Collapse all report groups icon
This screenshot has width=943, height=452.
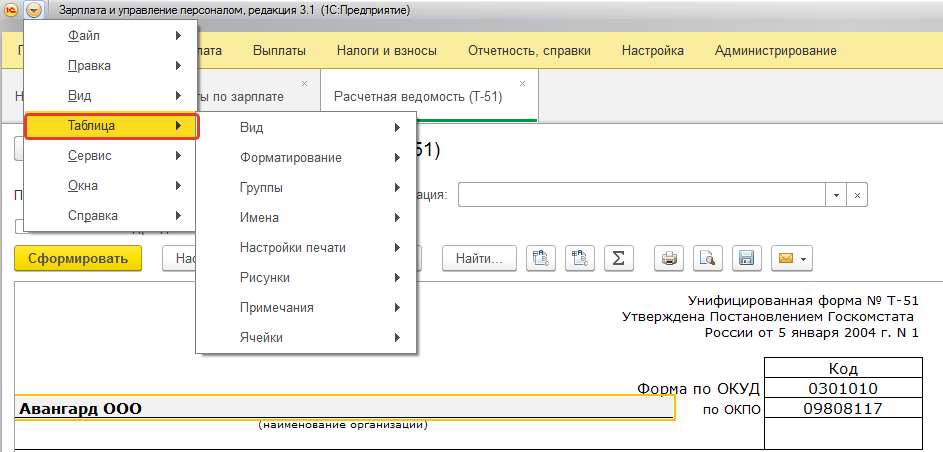[x=541, y=258]
